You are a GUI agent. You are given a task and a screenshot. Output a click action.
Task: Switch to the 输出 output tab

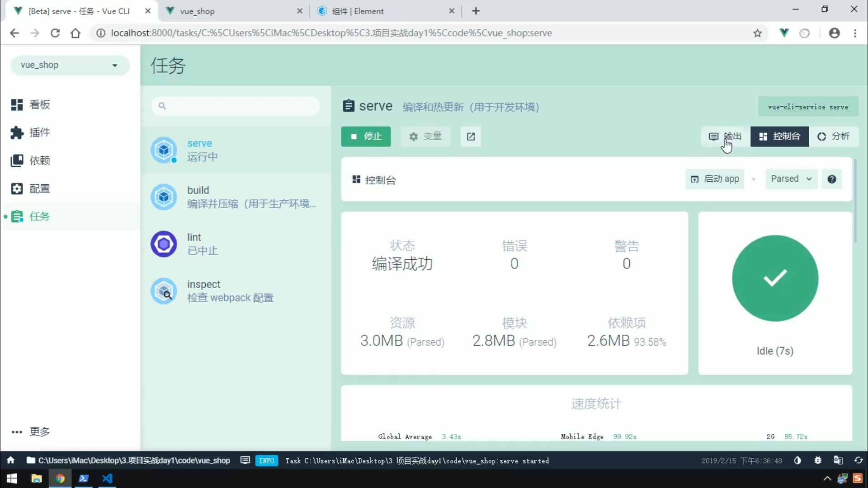(726, 136)
